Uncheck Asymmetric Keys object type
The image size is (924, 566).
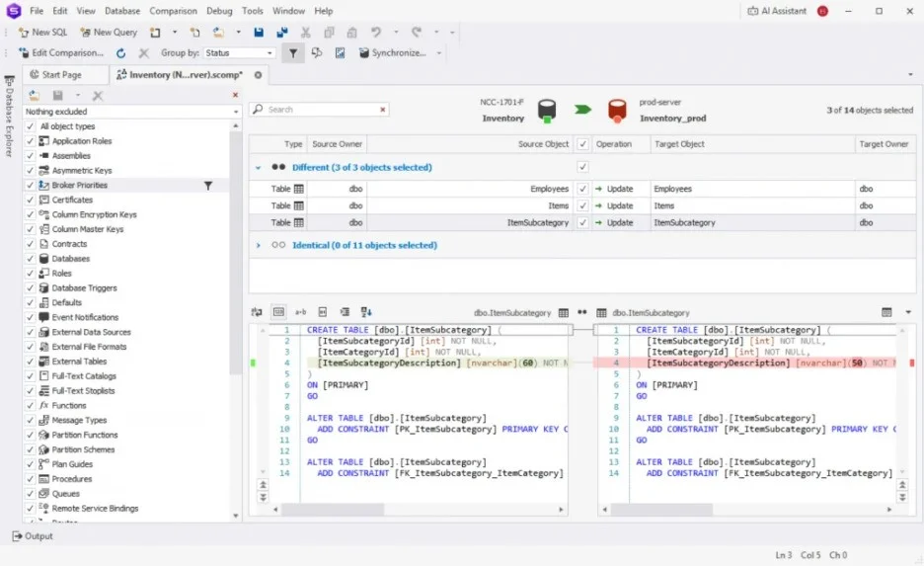point(30,170)
